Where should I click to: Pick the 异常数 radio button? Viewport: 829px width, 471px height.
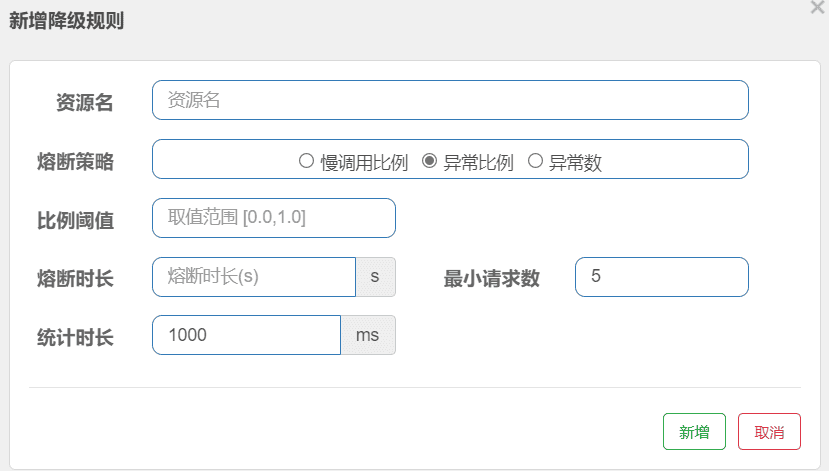tap(535, 161)
